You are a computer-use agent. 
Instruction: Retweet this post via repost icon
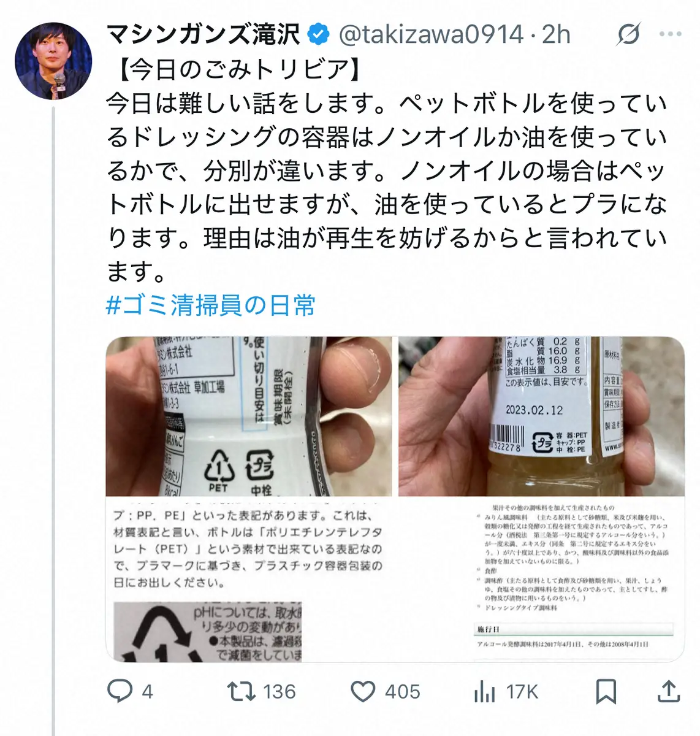click(241, 691)
